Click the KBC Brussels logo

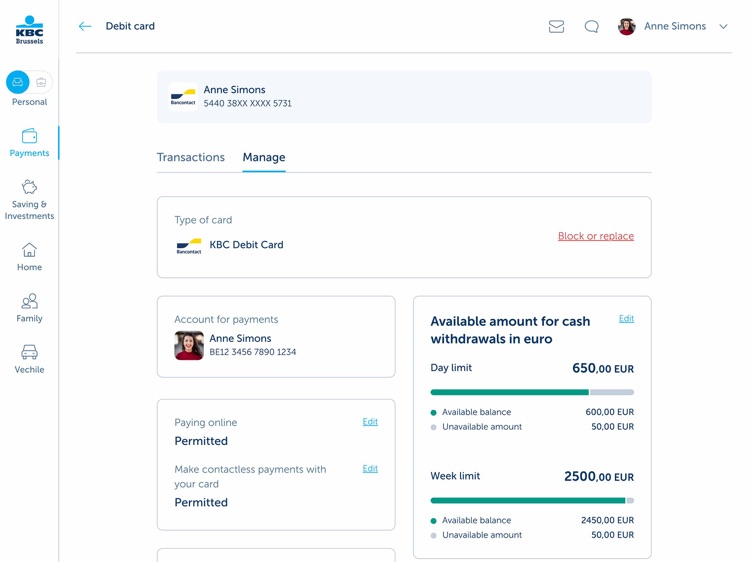(29, 30)
